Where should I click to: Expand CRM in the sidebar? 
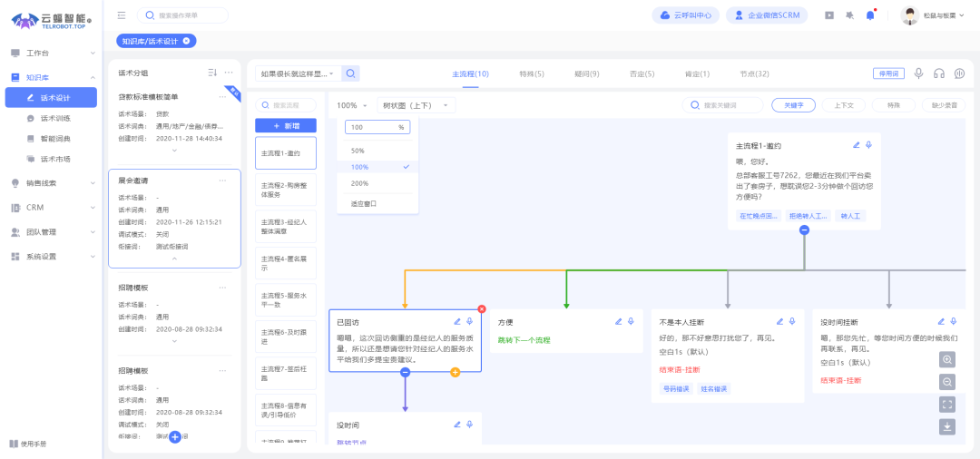[x=51, y=208]
